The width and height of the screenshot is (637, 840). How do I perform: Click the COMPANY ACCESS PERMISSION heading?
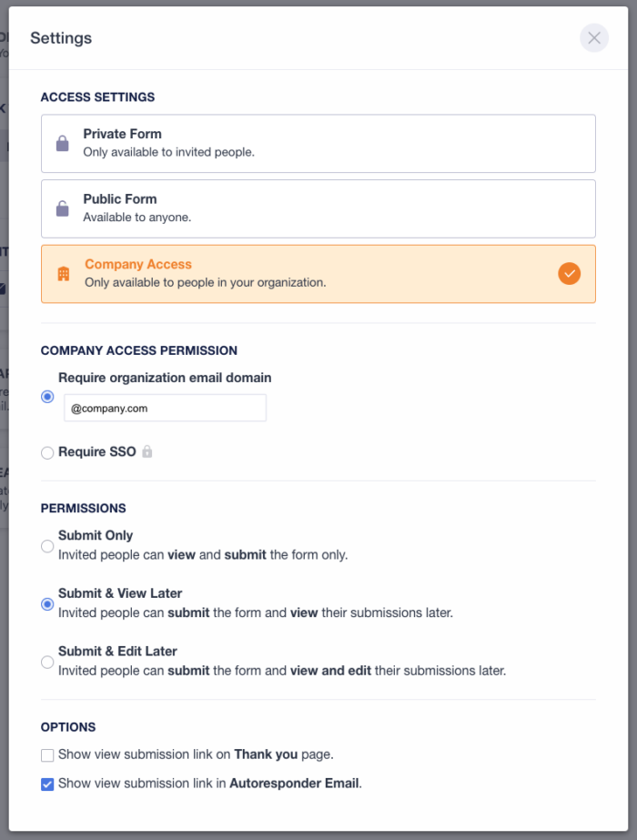[138, 350]
